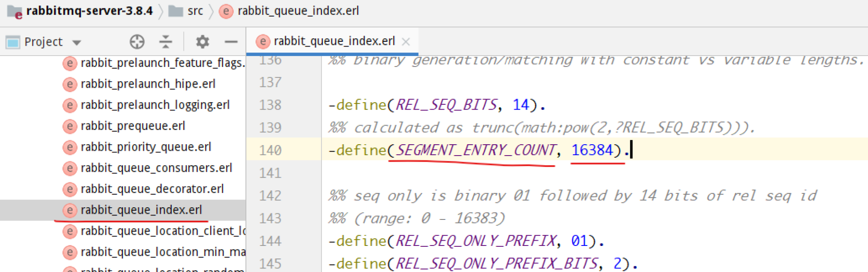Click the src folder icon in breadcrumb
The image size is (868, 272).
176,11
